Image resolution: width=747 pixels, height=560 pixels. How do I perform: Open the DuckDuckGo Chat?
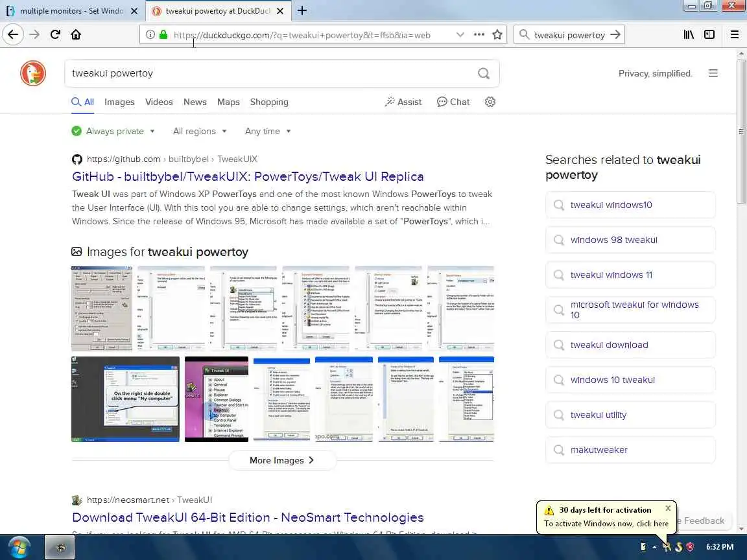[x=453, y=102]
